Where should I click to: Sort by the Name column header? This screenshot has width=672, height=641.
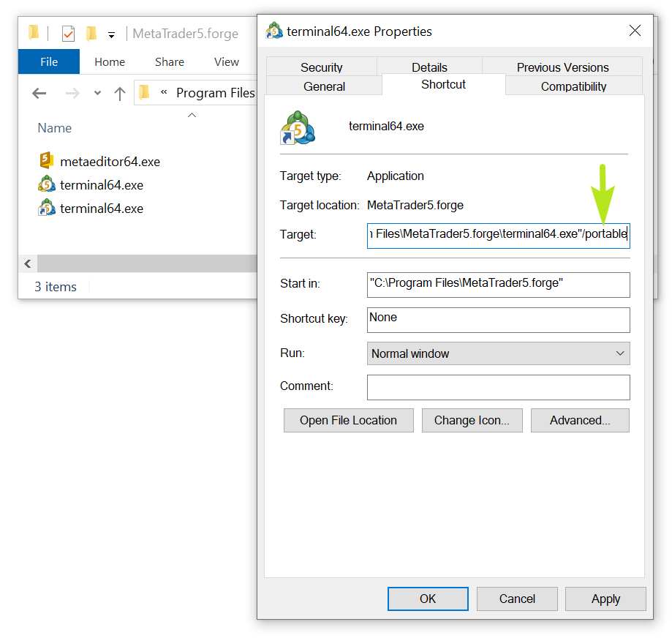pyautogui.click(x=54, y=128)
